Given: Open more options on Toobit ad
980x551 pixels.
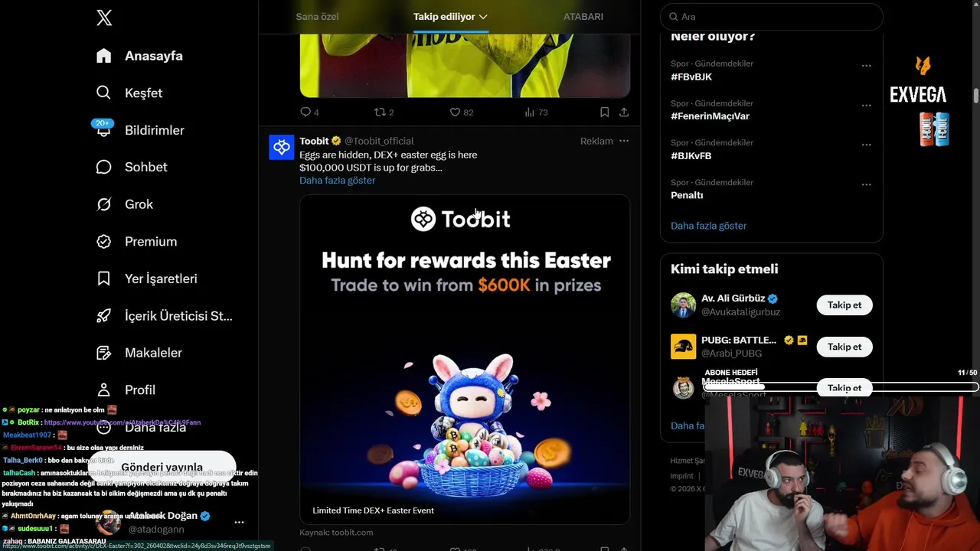Looking at the screenshot, I should [624, 141].
